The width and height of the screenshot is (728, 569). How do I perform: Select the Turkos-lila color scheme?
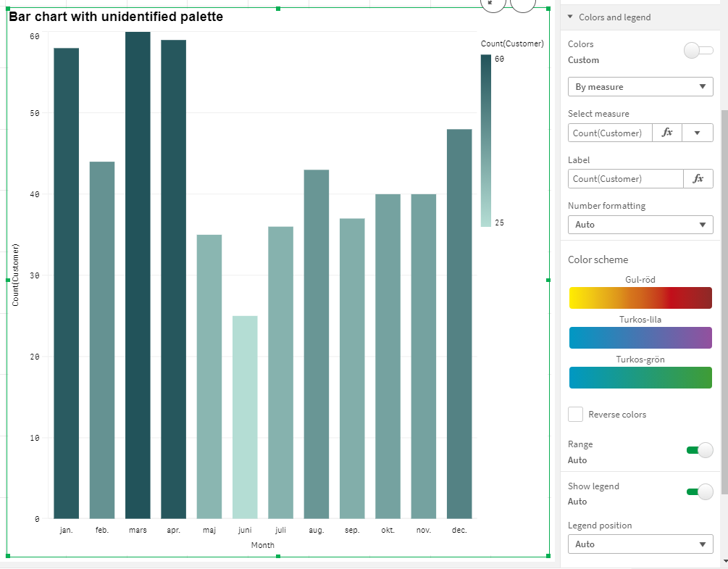point(640,338)
